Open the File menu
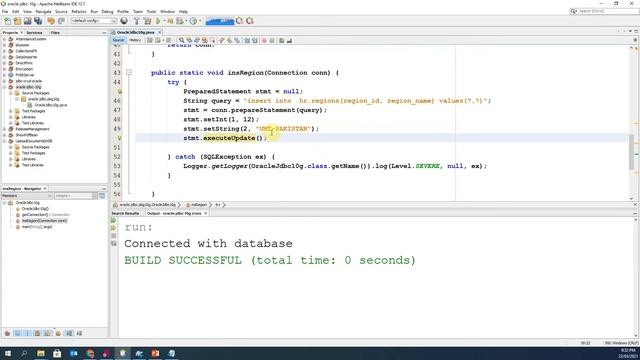 [x=5, y=11]
